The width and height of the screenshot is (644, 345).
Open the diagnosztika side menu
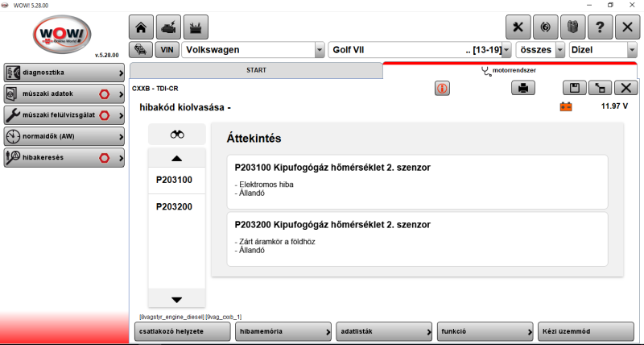pyautogui.click(x=64, y=70)
